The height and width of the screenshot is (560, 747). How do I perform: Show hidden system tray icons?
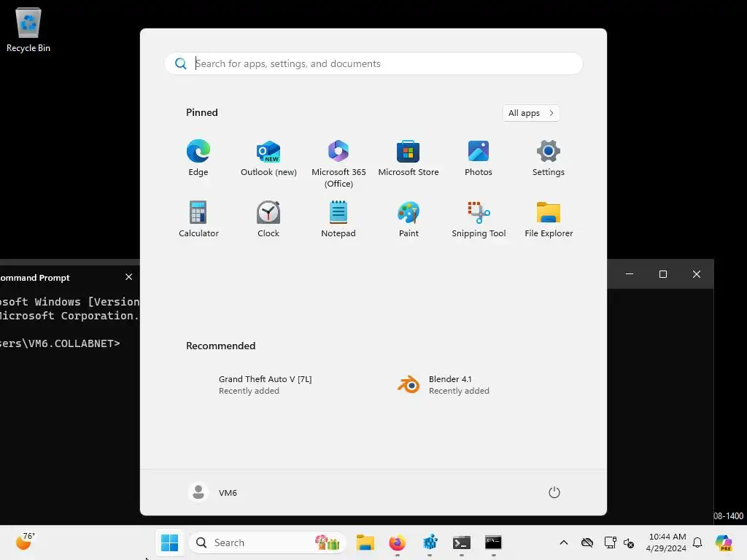point(564,542)
